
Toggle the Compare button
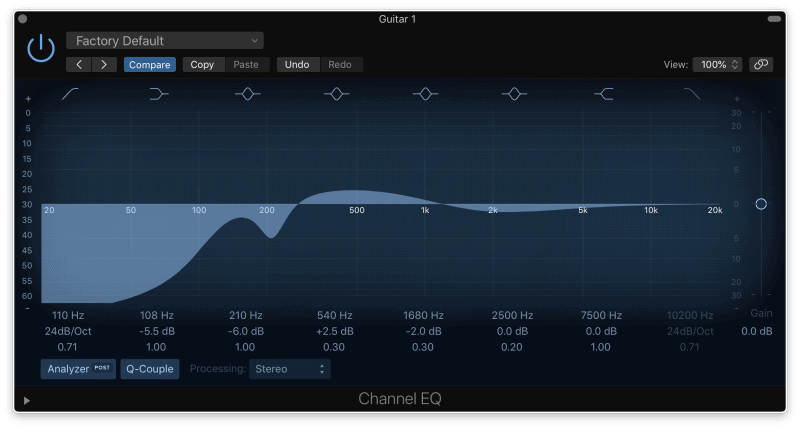pyautogui.click(x=149, y=65)
